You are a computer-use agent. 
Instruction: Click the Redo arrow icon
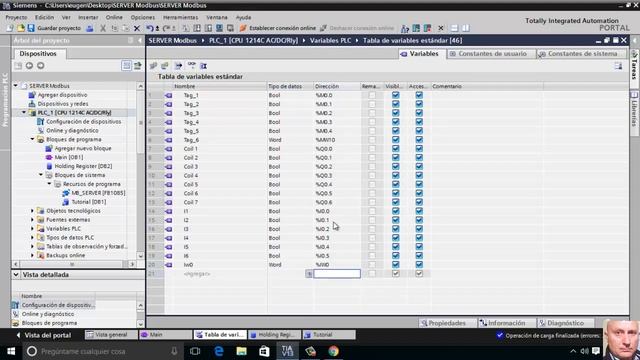[x=166, y=28]
